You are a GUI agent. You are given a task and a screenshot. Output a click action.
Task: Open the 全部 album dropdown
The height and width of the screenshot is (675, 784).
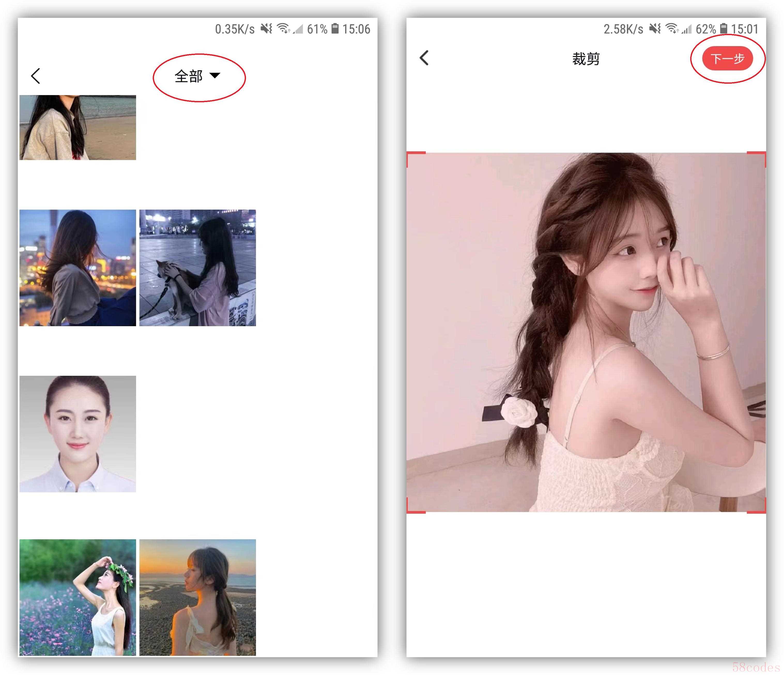pyautogui.click(x=197, y=76)
